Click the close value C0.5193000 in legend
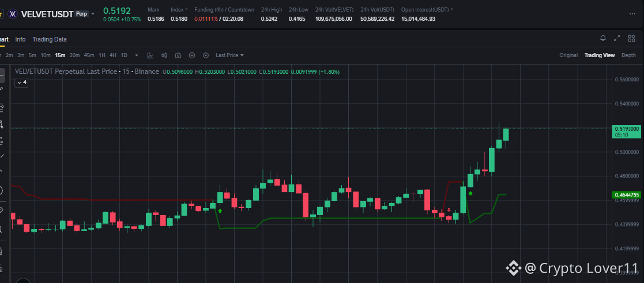The image size is (644, 283). click(273, 71)
